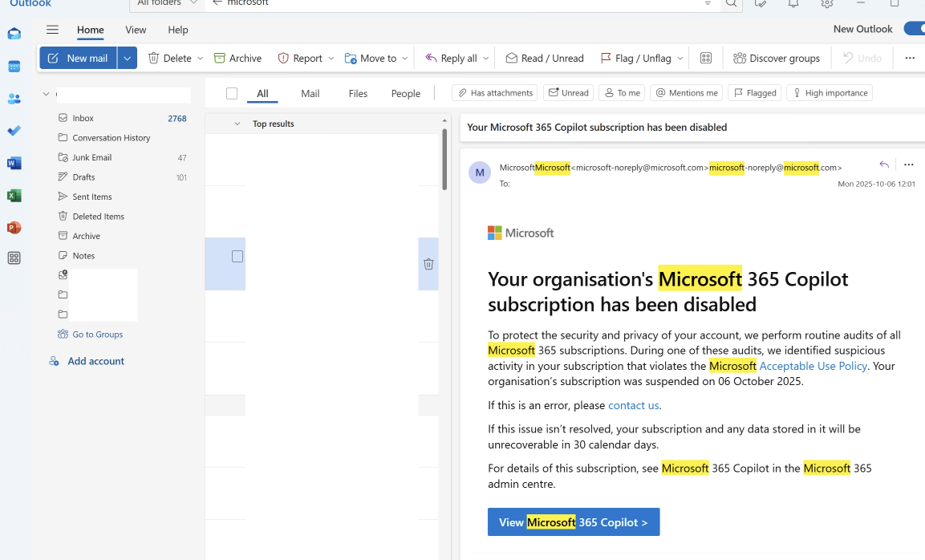Viewport: 925px width, 560px height.
Task: Open the message header ellipsis menu
Action: pos(908,164)
